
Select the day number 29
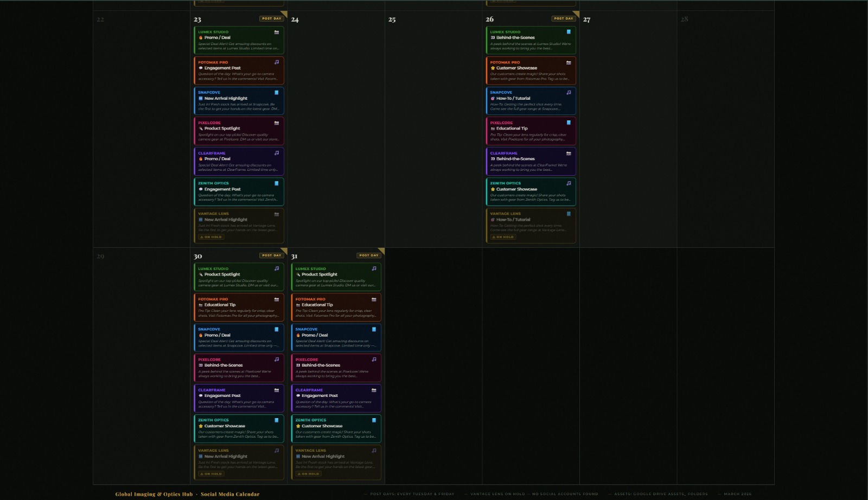click(100, 257)
